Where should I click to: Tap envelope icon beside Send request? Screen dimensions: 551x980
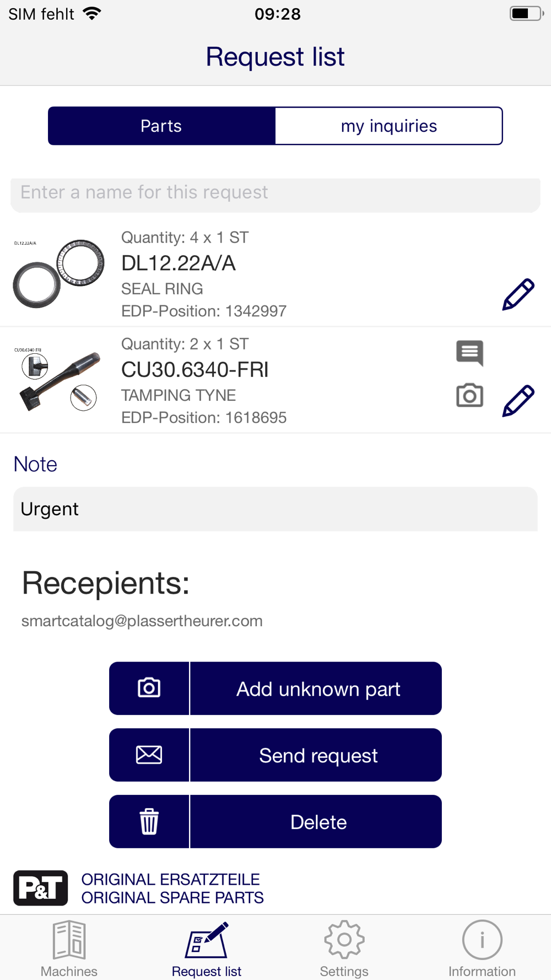149,755
